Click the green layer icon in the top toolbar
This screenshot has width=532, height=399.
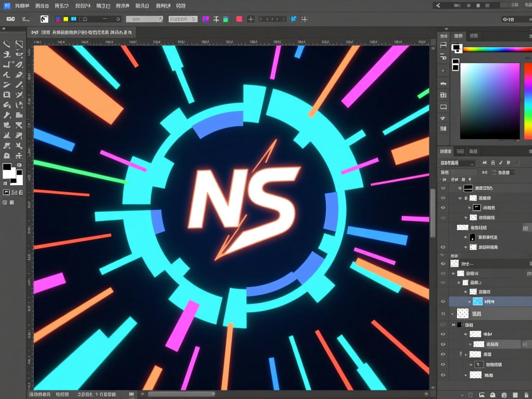point(226,19)
